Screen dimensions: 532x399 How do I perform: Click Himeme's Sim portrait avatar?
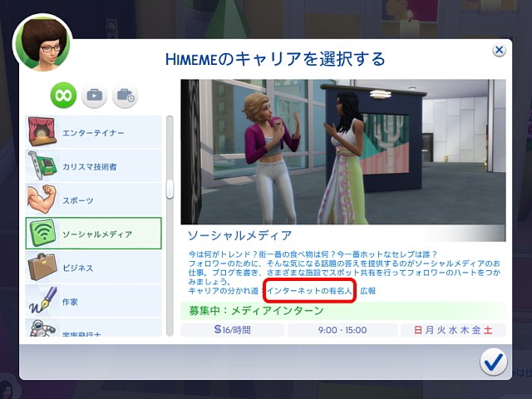[42, 43]
